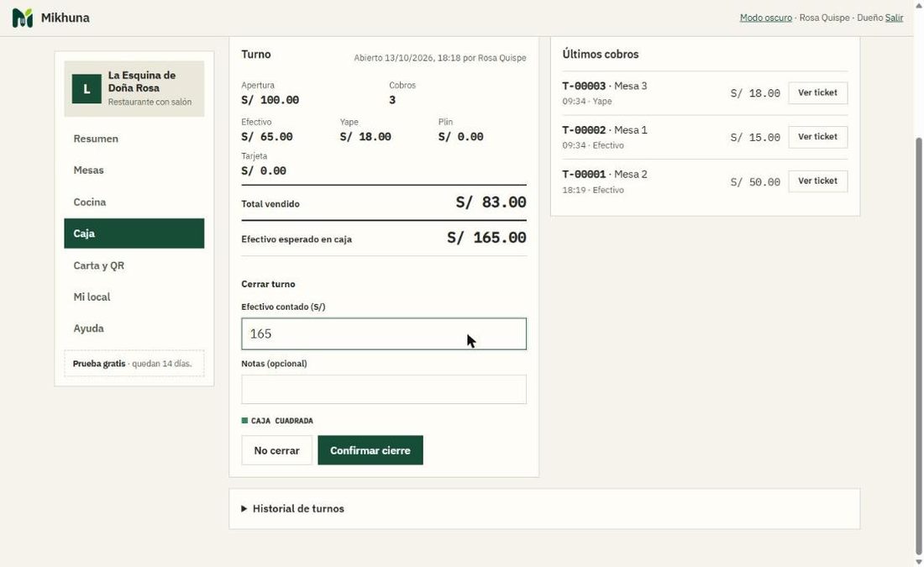
Task: Go to Mesas in the sidebar
Action: click(x=134, y=171)
